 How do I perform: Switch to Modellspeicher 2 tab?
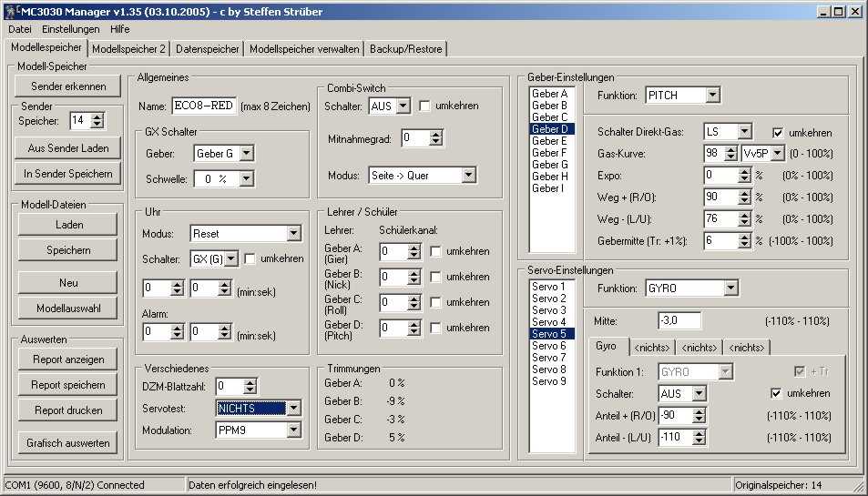pos(128,48)
